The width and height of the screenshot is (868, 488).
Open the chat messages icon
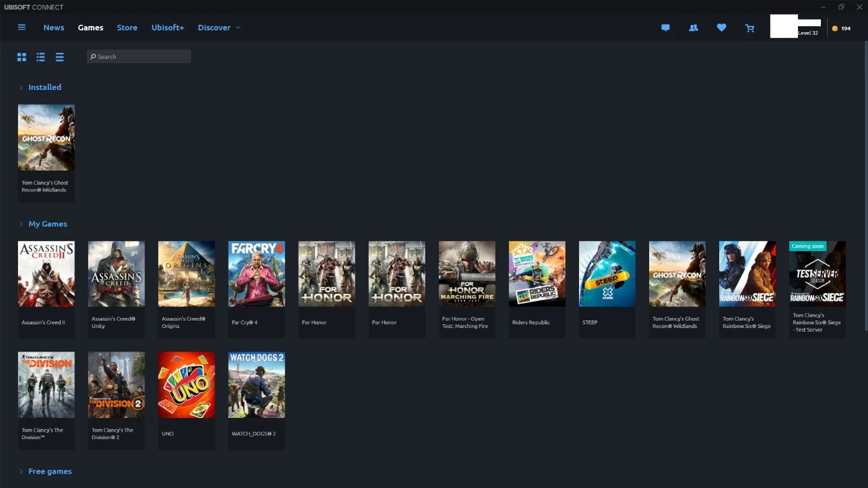click(665, 28)
